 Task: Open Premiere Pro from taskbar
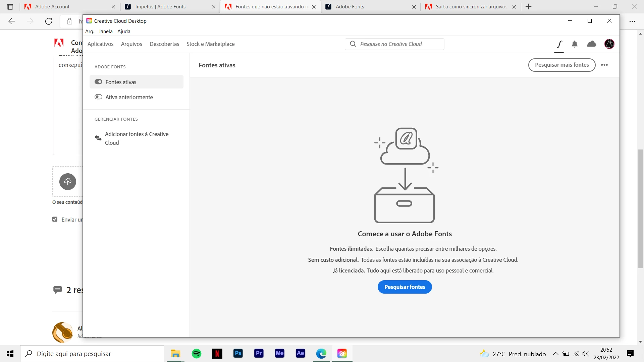[x=259, y=353]
